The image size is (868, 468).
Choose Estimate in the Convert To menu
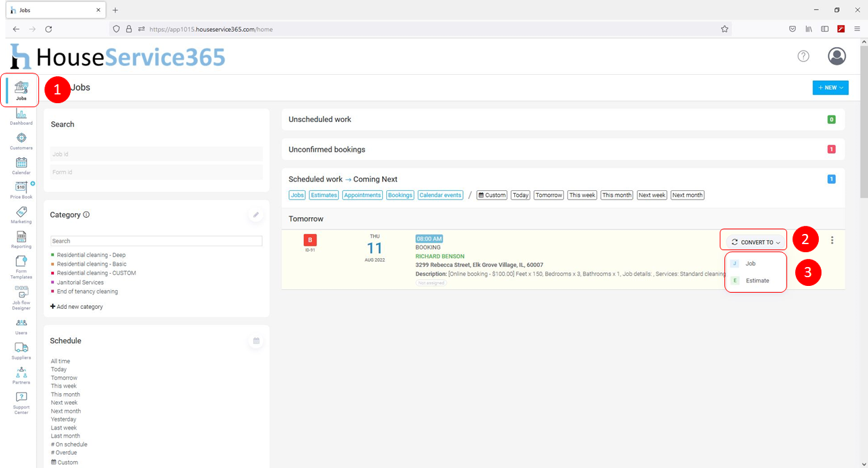point(757,281)
